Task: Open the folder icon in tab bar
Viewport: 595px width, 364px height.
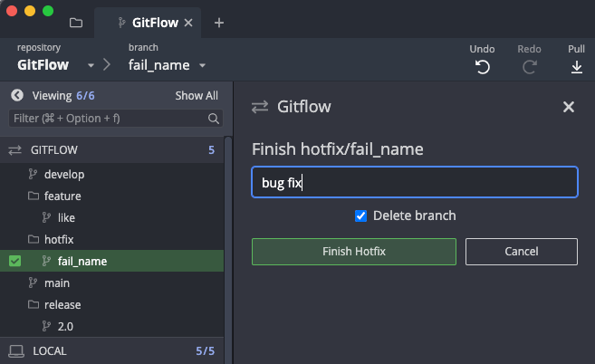Action: click(76, 23)
